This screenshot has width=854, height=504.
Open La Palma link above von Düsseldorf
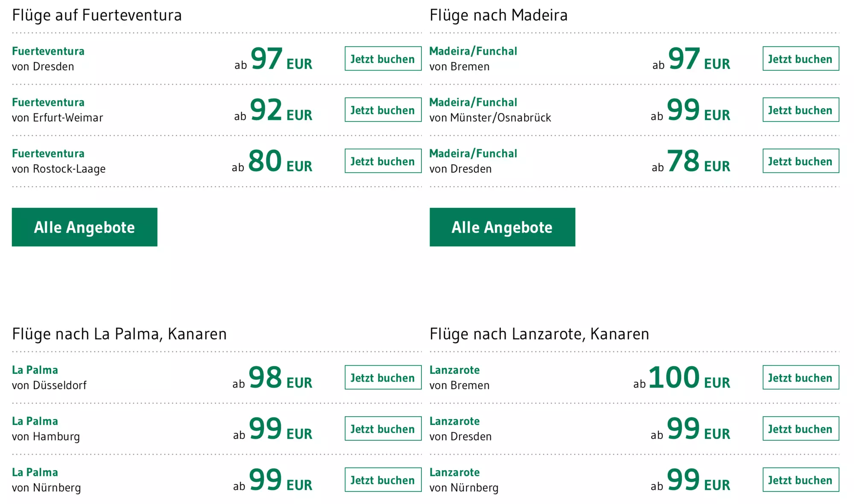[x=35, y=370]
